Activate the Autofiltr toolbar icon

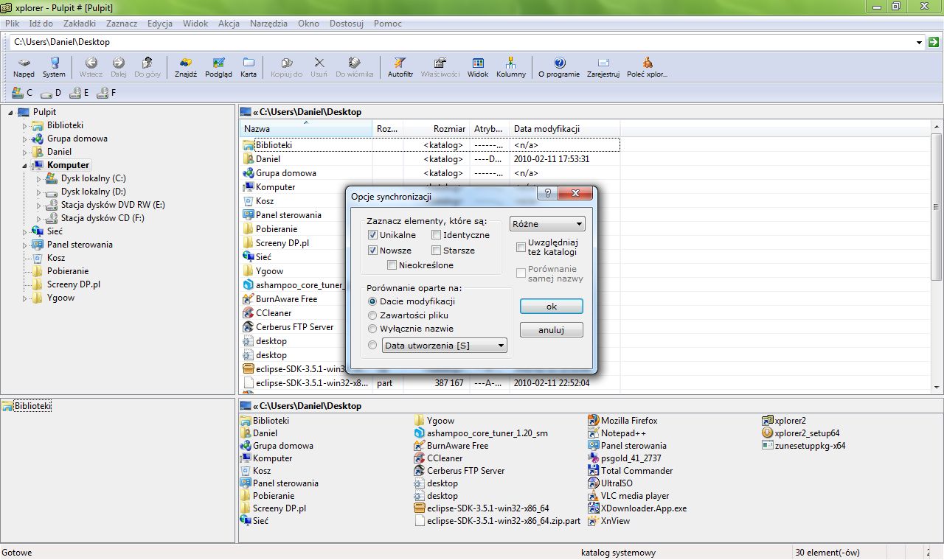click(400, 67)
